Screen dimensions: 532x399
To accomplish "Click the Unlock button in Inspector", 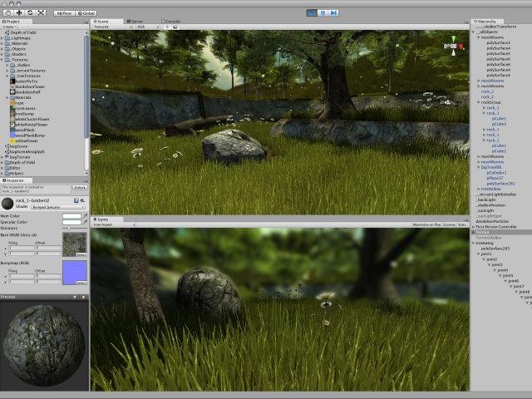I will coord(80,187).
